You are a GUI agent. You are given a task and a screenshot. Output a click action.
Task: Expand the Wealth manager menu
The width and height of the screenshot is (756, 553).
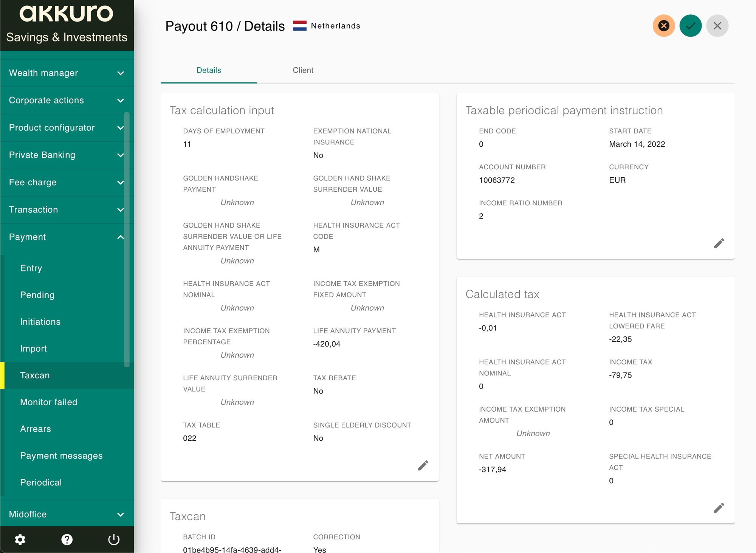pos(67,73)
